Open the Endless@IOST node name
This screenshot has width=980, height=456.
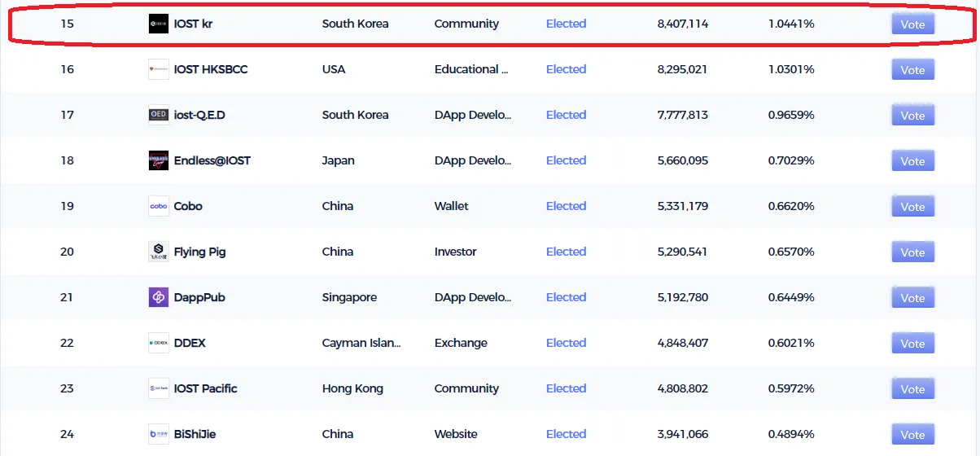(x=212, y=160)
